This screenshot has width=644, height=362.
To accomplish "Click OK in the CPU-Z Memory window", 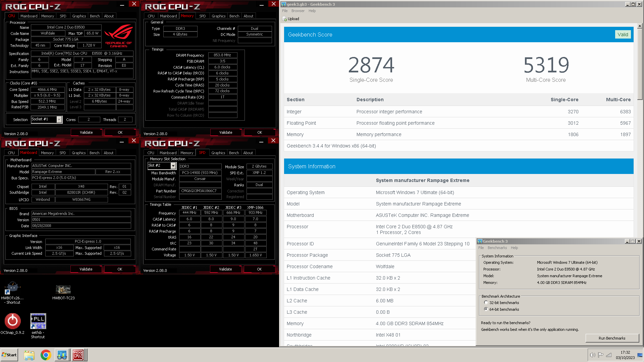I will tap(260, 132).
